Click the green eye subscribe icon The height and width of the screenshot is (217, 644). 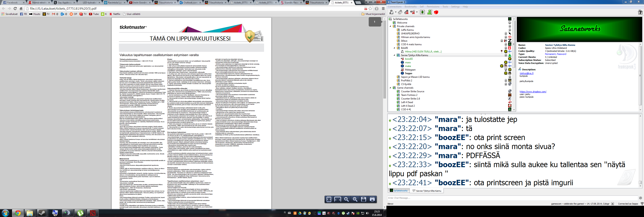(x=422, y=12)
